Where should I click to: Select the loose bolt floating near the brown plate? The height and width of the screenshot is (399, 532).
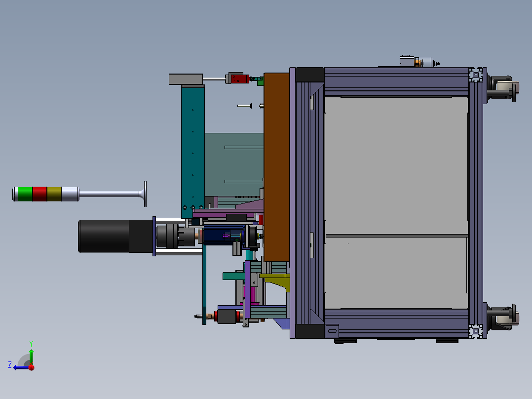point(245,106)
